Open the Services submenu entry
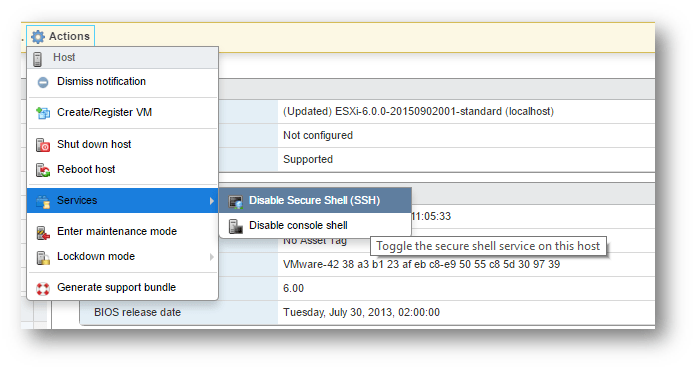Image resolution: width=697 pixels, height=371 pixels. pos(123,200)
